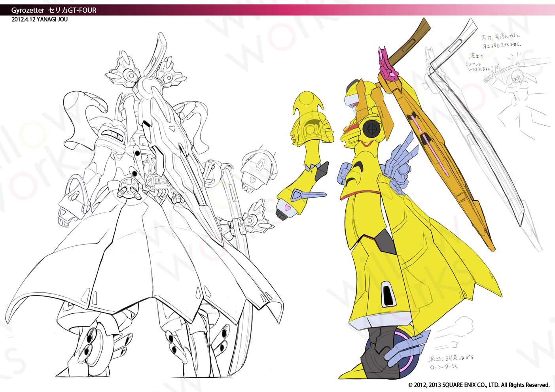Click the date text '2012.4.12 YANAGI JOU'
The image size is (555, 392).
[x=40, y=19]
